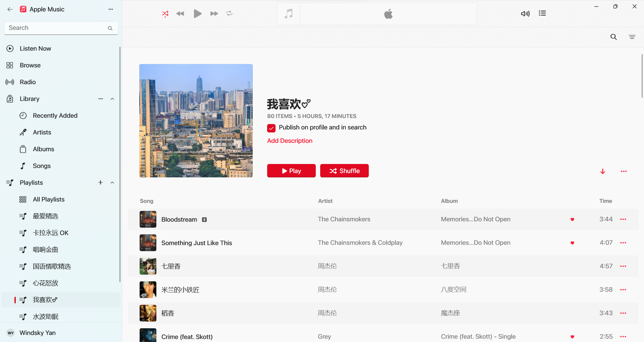Click the Bloodstream album thumbnail
This screenshot has width=644, height=342.
coord(148,219)
